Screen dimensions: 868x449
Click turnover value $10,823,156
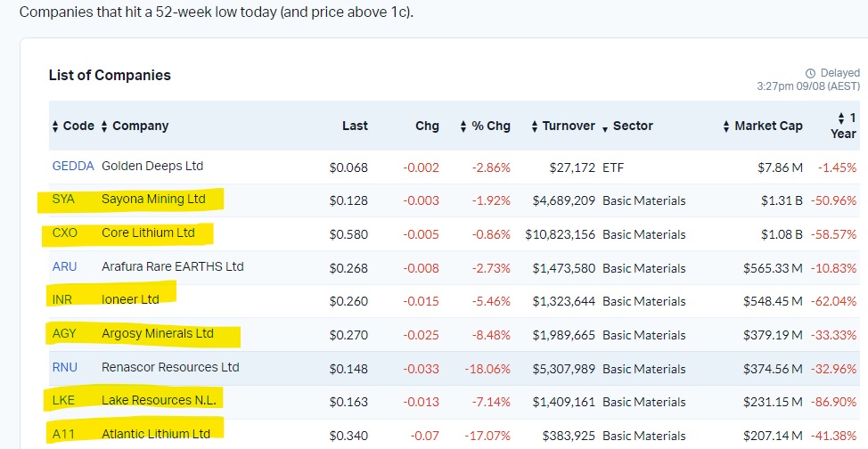tap(561, 234)
